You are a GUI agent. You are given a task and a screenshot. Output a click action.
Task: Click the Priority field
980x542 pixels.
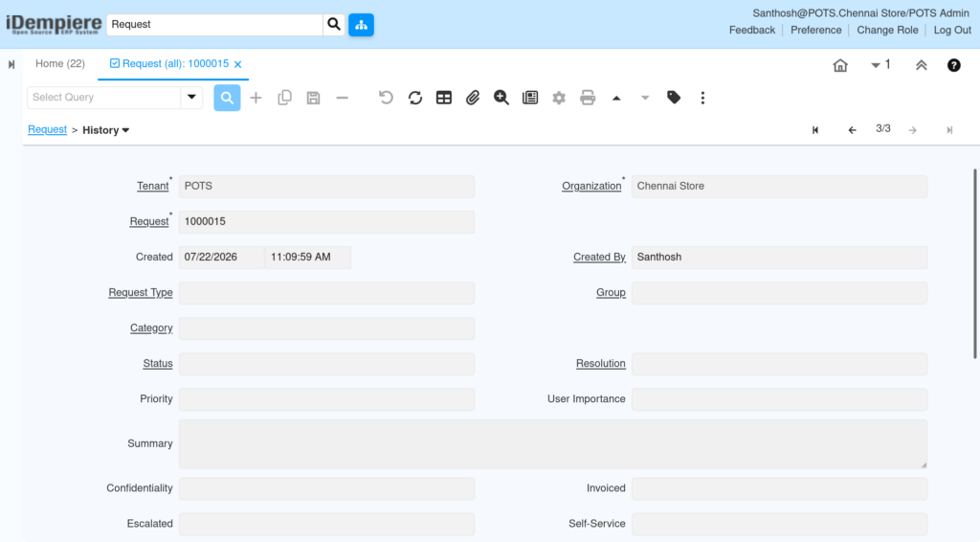[x=327, y=399]
